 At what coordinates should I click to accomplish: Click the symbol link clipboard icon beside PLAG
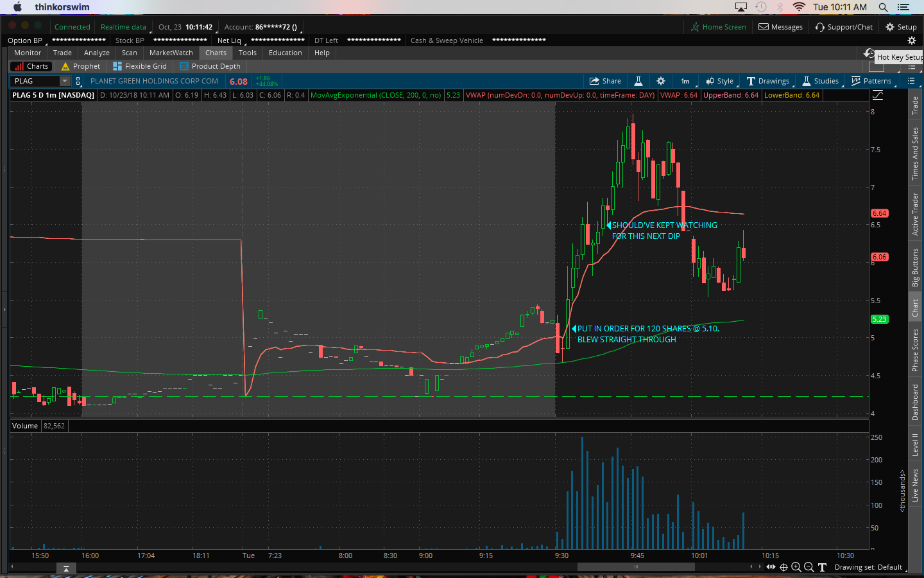(x=78, y=81)
